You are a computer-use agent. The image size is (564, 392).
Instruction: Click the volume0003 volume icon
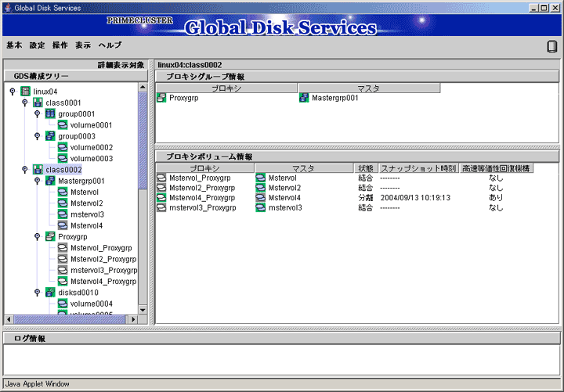63,158
